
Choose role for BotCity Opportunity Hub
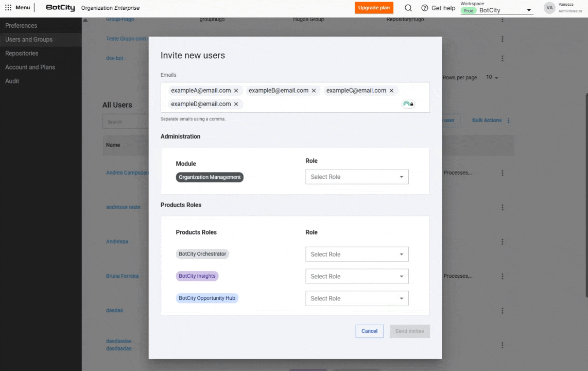(357, 298)
